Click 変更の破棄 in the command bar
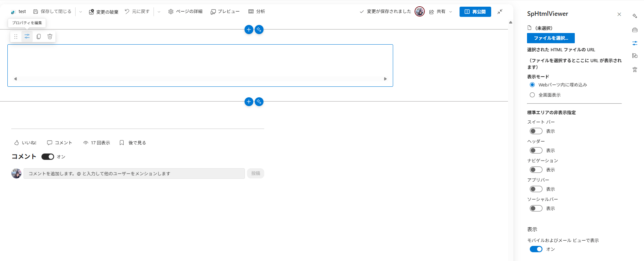The height and width of the screenshot is (261, 644). pos(104,12)
